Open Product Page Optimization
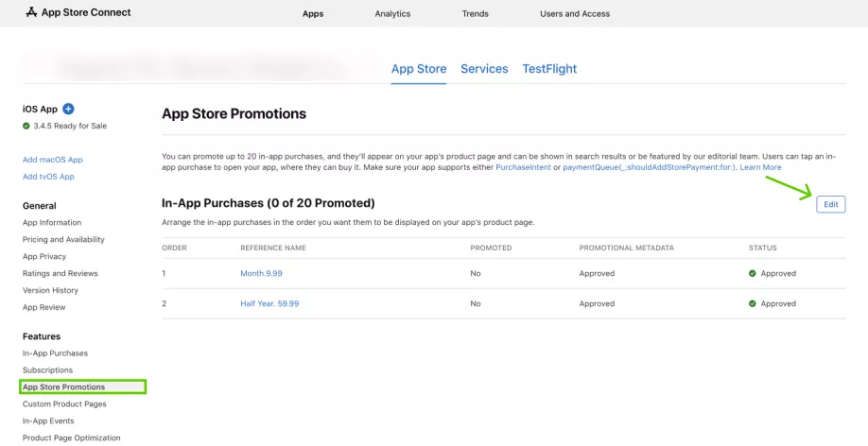 point(72,437)
